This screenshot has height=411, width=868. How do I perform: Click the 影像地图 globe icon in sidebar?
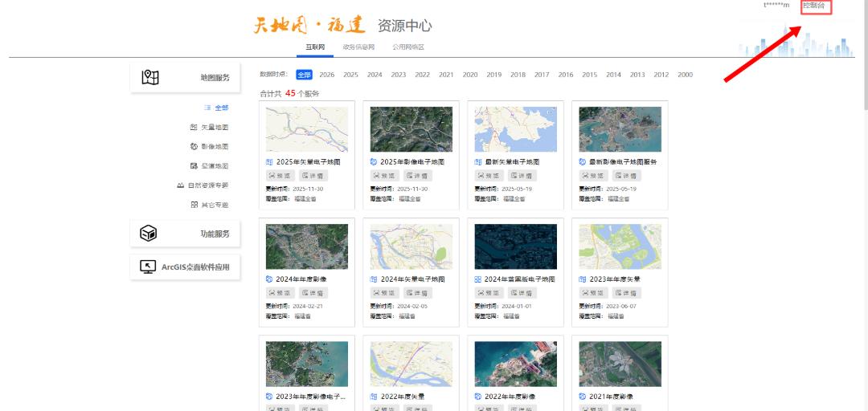pyautogui.click(x=194, y=147)
